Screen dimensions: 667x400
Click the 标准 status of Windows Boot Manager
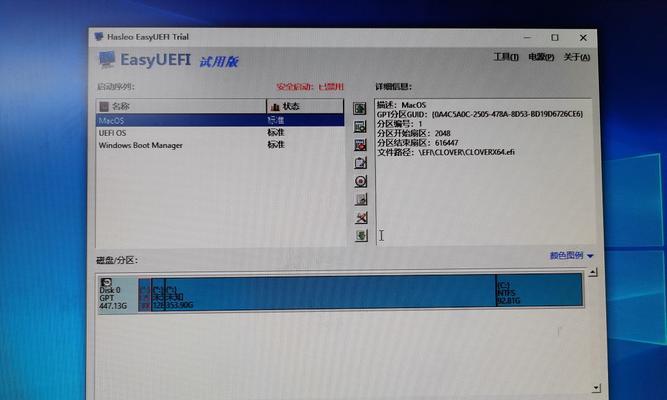pos(276,145)
